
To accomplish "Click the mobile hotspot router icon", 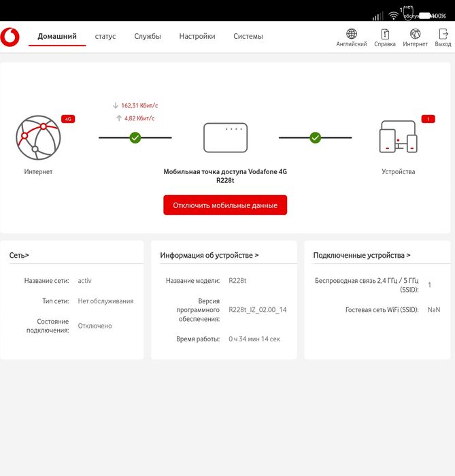I will tap(225, 137).
